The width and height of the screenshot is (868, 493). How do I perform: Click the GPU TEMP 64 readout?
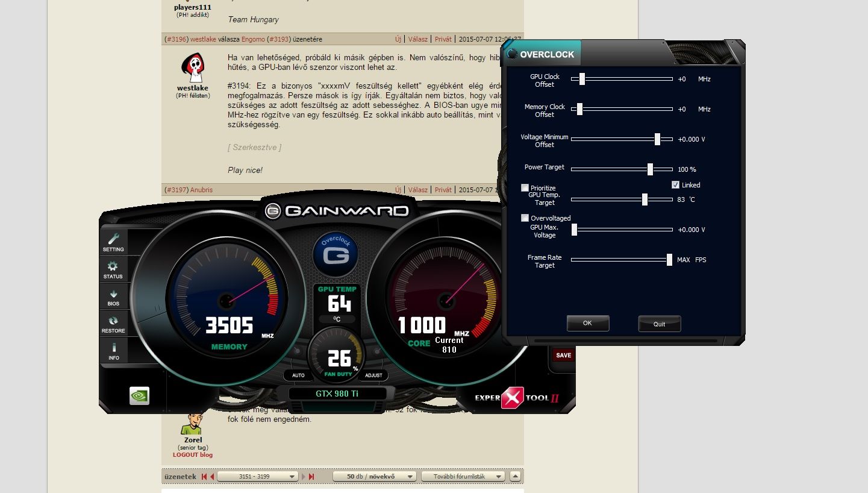pos(338,304)
